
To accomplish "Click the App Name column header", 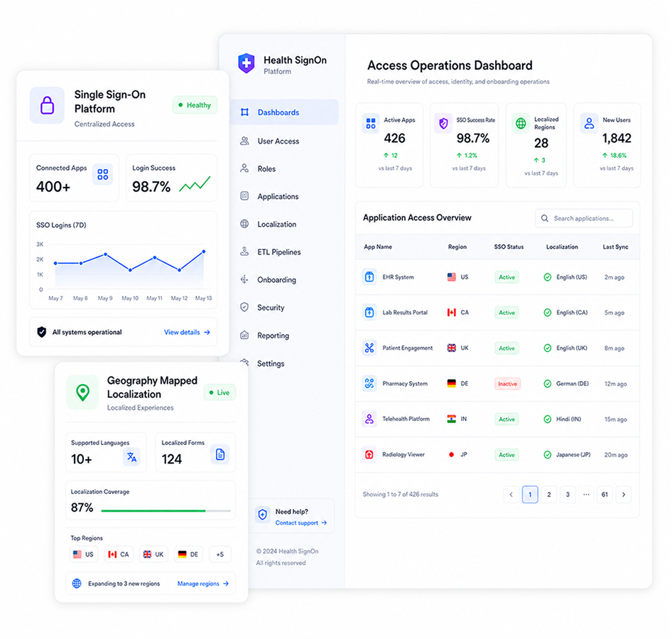I will tap(378, 247).
